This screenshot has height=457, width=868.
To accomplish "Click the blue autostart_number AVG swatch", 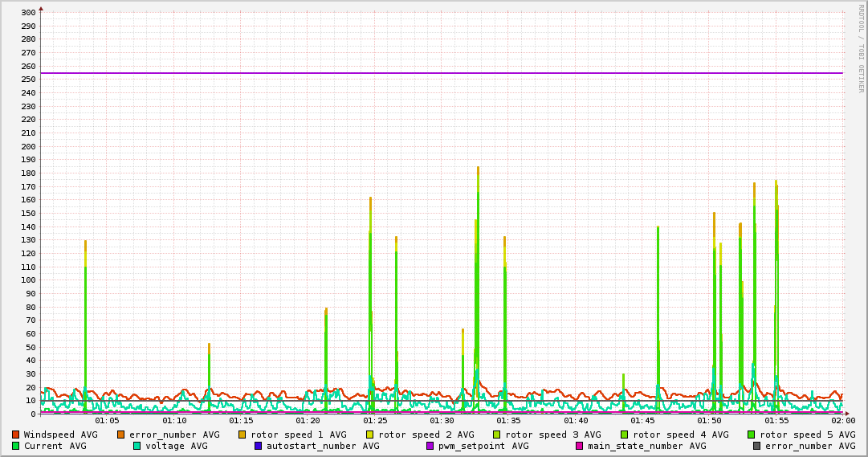I will point(259,446).
